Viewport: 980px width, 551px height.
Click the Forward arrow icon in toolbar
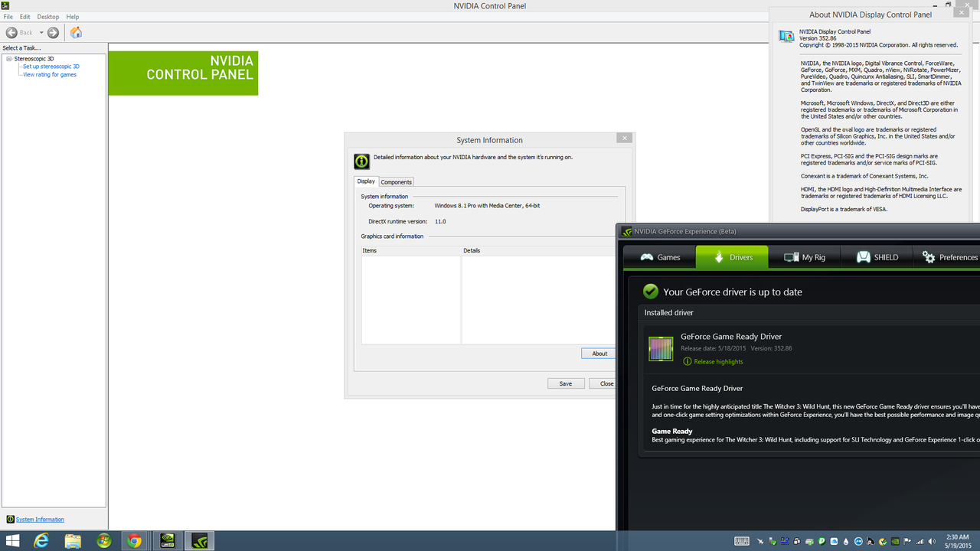pos(53,32)
